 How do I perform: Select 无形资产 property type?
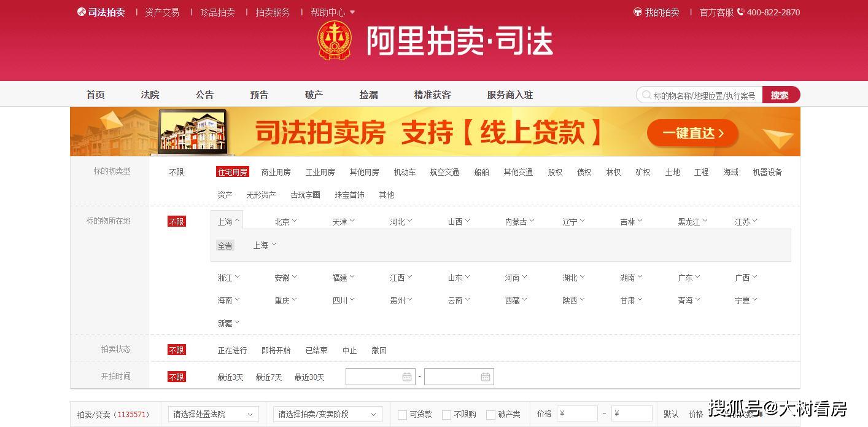pyautogui.click(x=261, y=195)
